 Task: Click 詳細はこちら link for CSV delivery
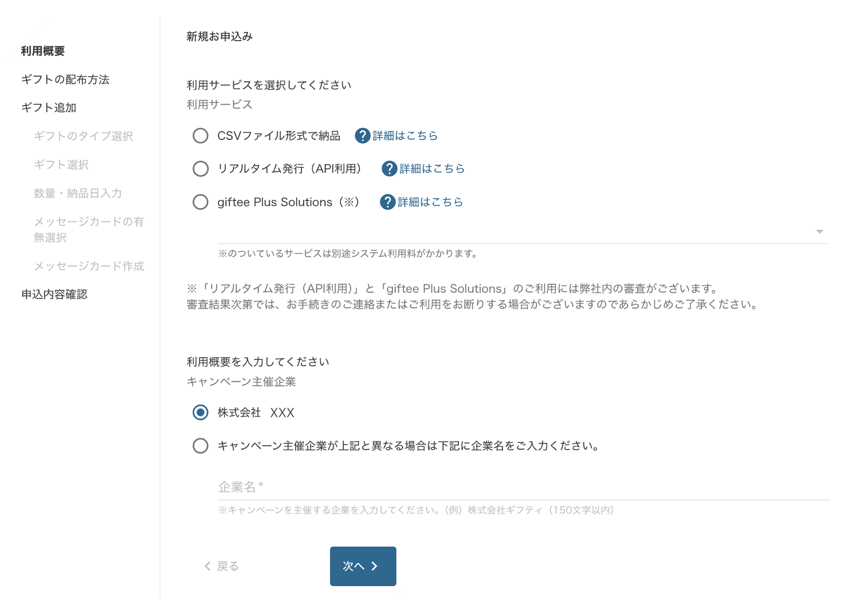click(405, 136)
